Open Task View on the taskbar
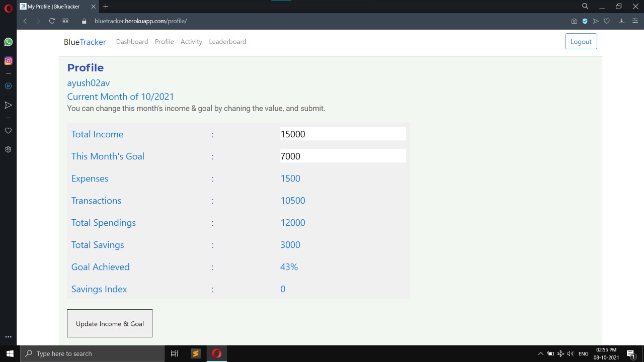Image resolution: width=644 pixels, height=362 pixels. click(174, 353)
